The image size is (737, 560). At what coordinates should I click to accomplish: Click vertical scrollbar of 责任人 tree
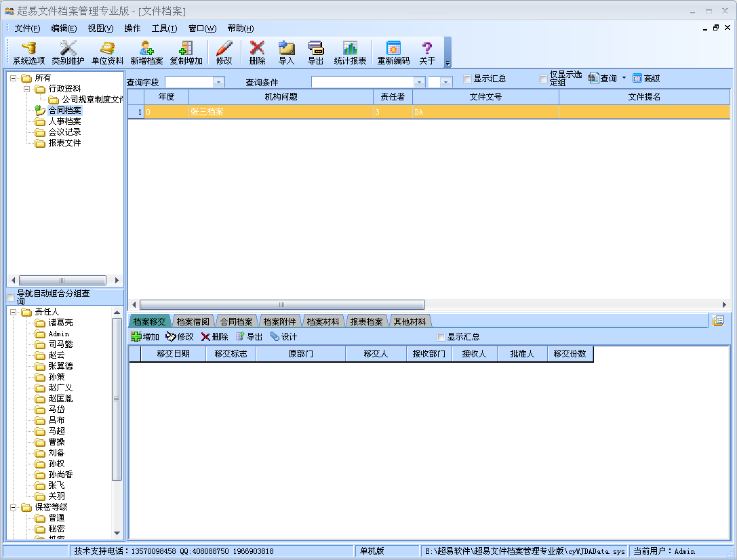pos(117,399)
